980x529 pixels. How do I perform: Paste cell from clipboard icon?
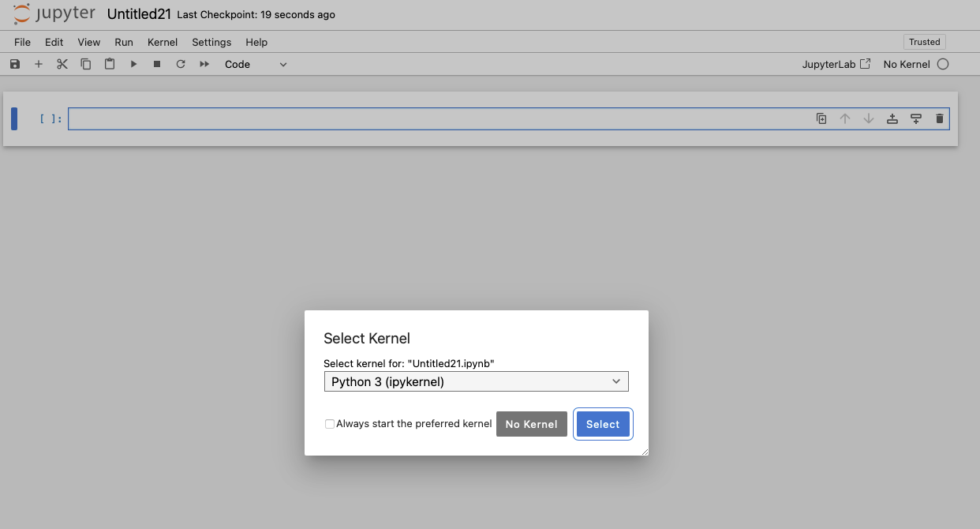110,64
